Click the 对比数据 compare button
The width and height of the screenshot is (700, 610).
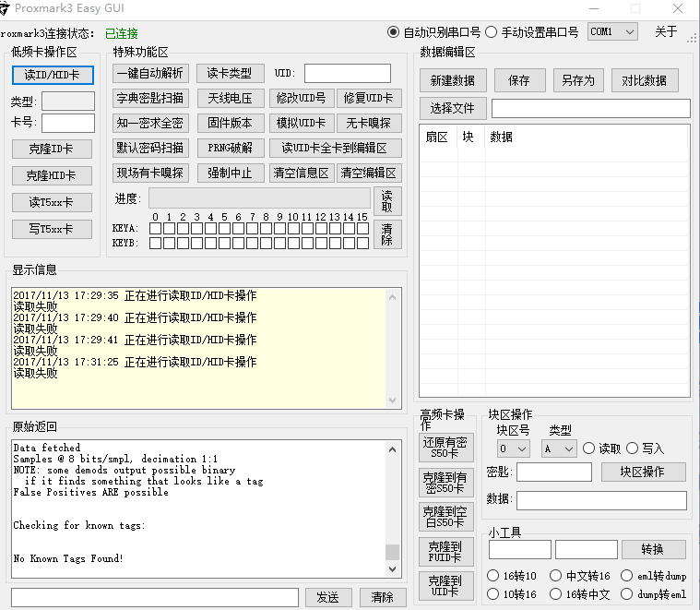click(x=645, y=80)
